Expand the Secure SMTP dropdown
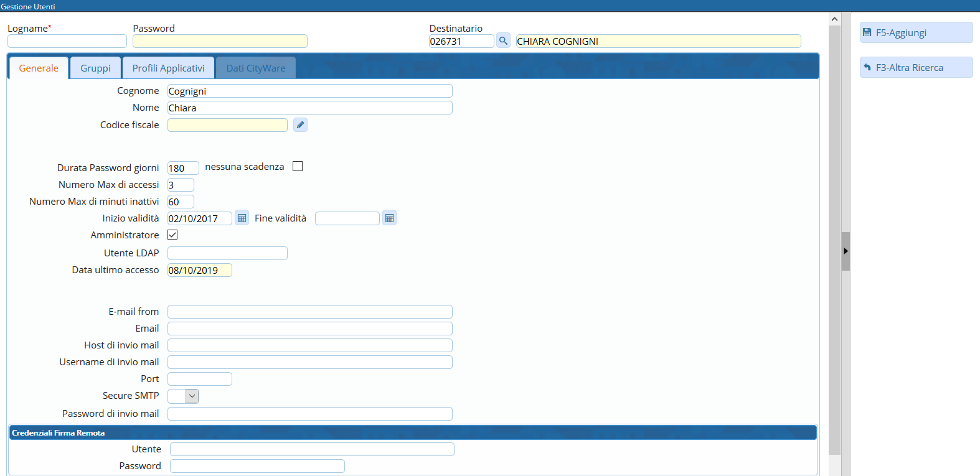This screenshot has height=476, width=980. [192, 396]
